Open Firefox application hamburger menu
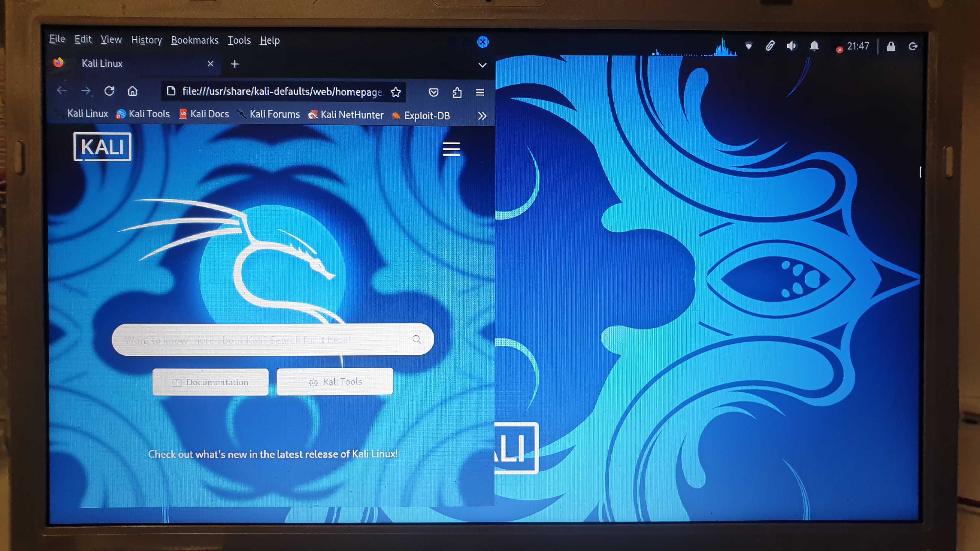Screen dimensions: 980x551 [x=480, y=92]
